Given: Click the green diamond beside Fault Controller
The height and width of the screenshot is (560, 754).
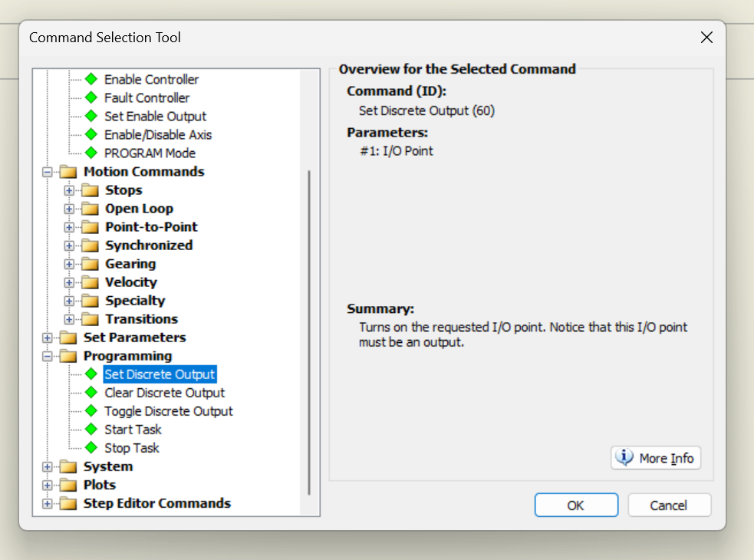Looking at the screenshot, I should click(91, 97).
